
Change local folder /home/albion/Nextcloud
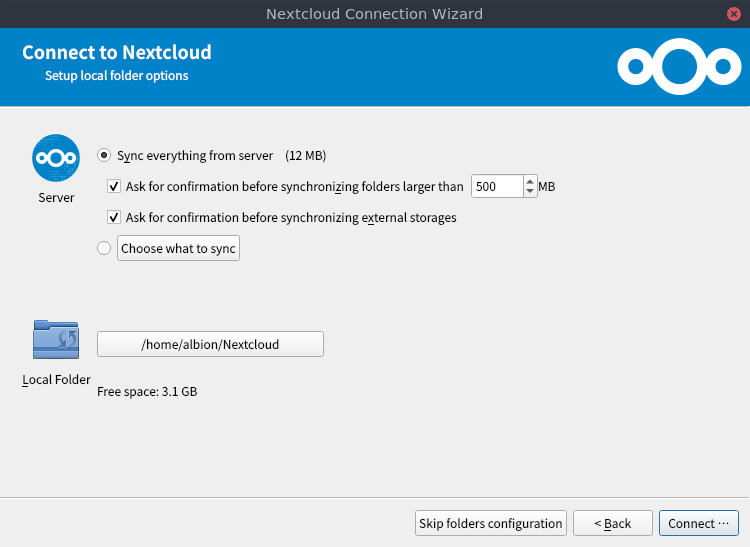210,344
